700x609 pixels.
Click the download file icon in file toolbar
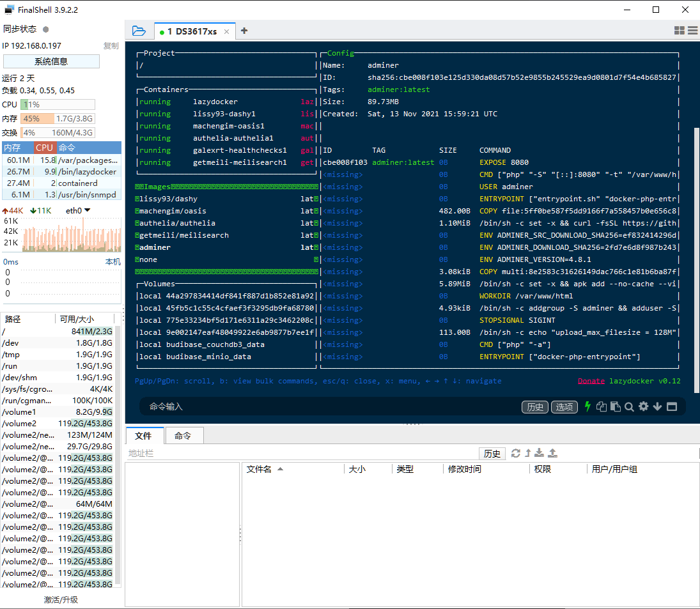click(540, 453)
